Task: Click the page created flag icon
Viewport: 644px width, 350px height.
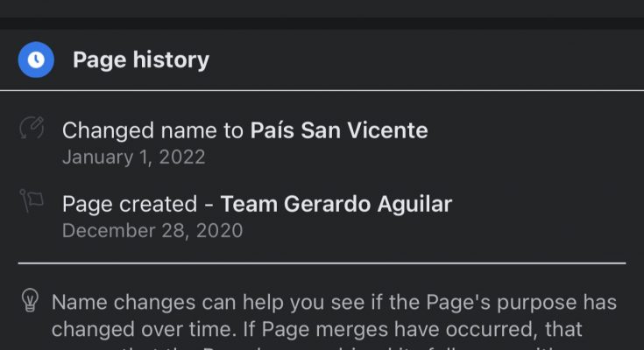Action: [x=32, y=200]
